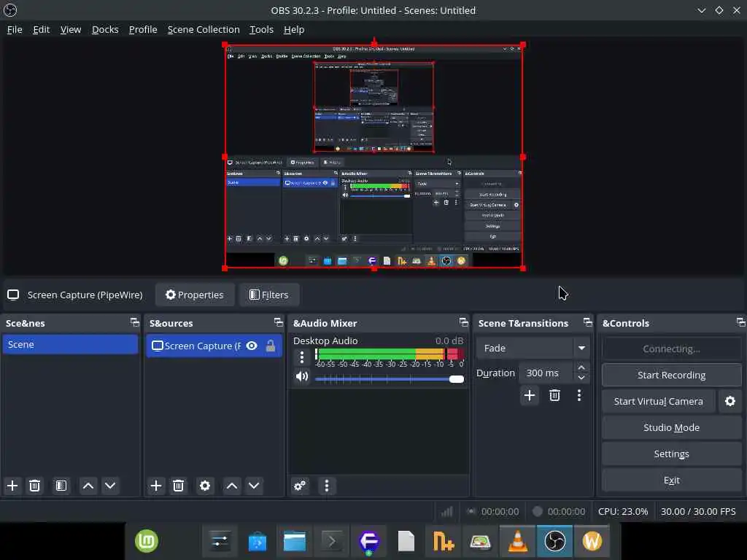Click the Duration 300 ms field
Screen dimensions: 747x560
pyautogui.click(x=547, y=373)
